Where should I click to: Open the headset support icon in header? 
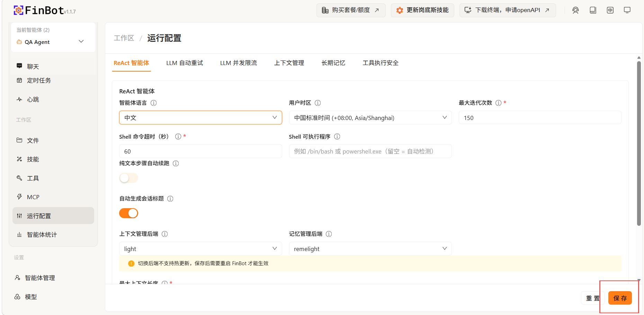[x=575, y=10]
